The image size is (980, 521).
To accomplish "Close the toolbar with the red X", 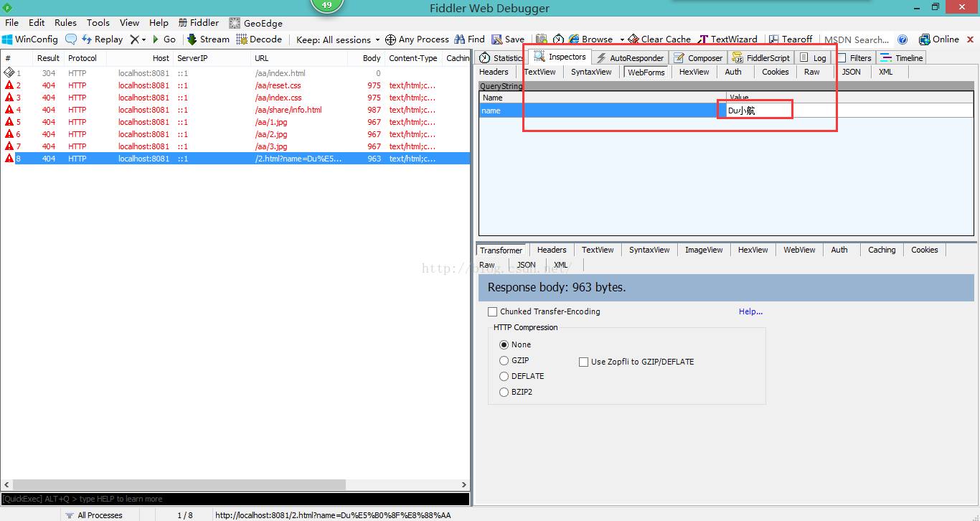I will 971,39.
